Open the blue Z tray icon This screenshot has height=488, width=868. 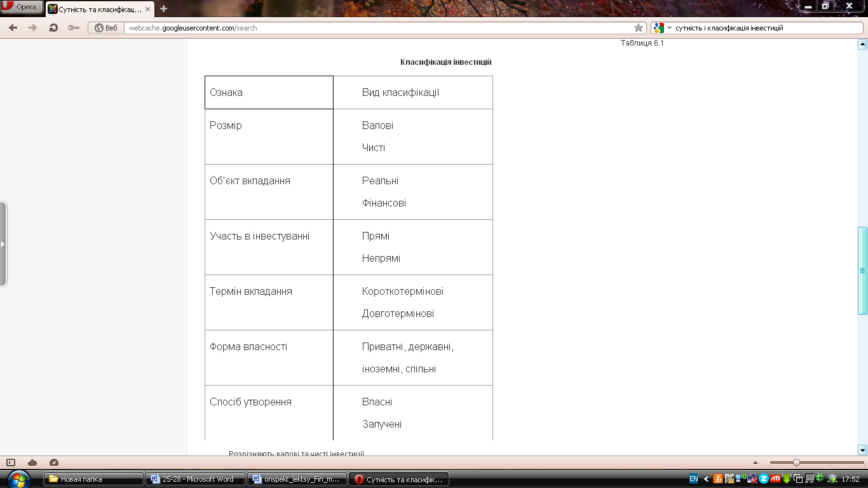[763, 478]
